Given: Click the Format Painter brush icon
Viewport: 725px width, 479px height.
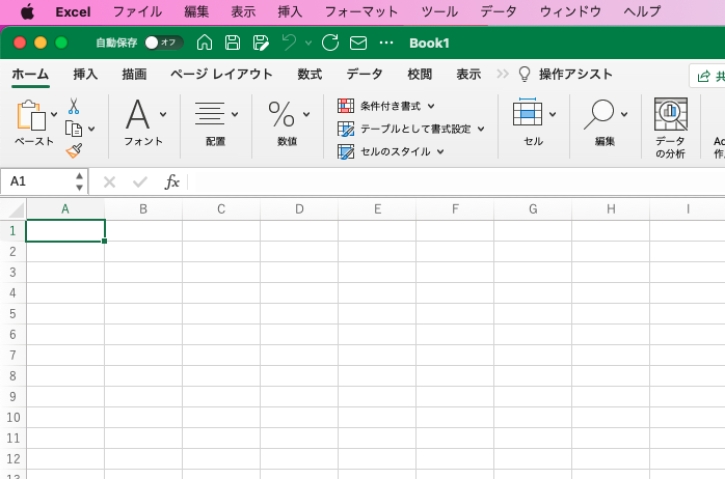Looking at the screenshot, I should coord(74,151).
